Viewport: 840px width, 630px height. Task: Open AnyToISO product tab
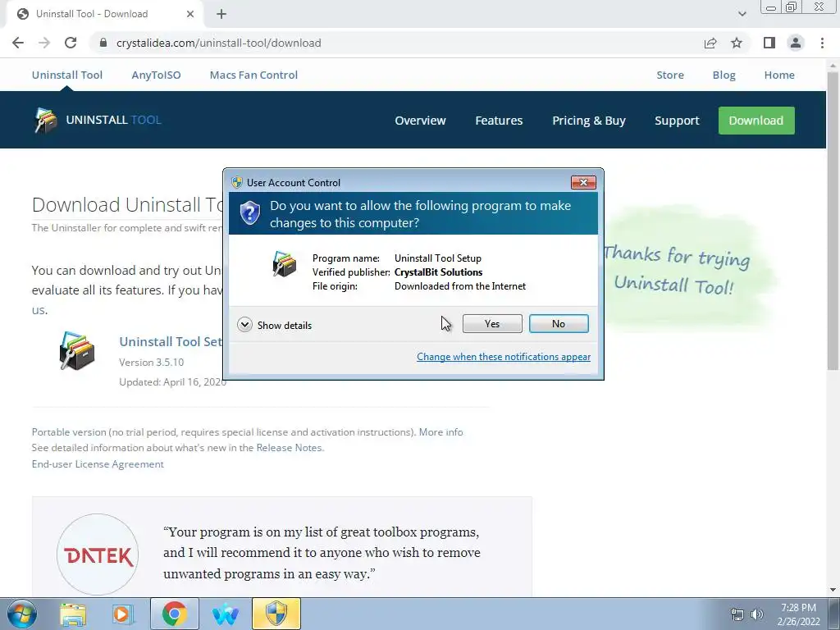tap(156, 75)
